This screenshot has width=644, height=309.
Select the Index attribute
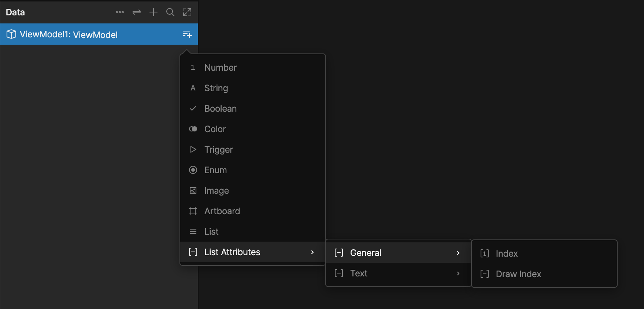(544, 253)
